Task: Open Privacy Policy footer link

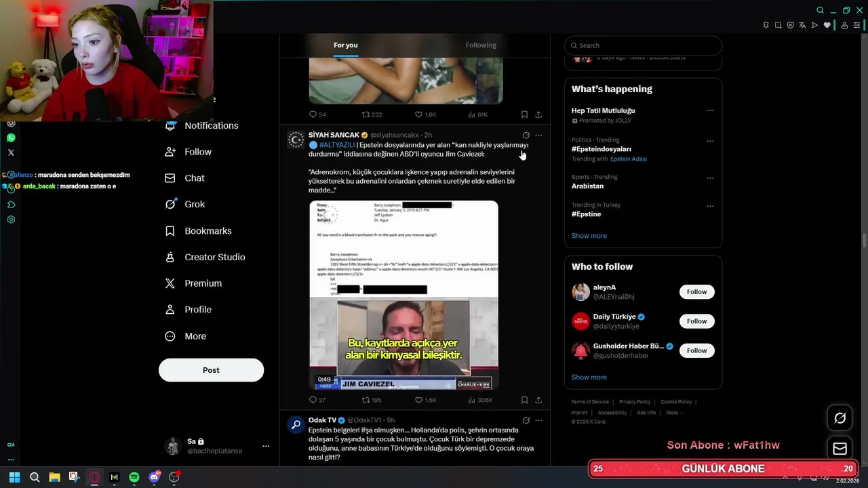Action: [x=635, y=402]
